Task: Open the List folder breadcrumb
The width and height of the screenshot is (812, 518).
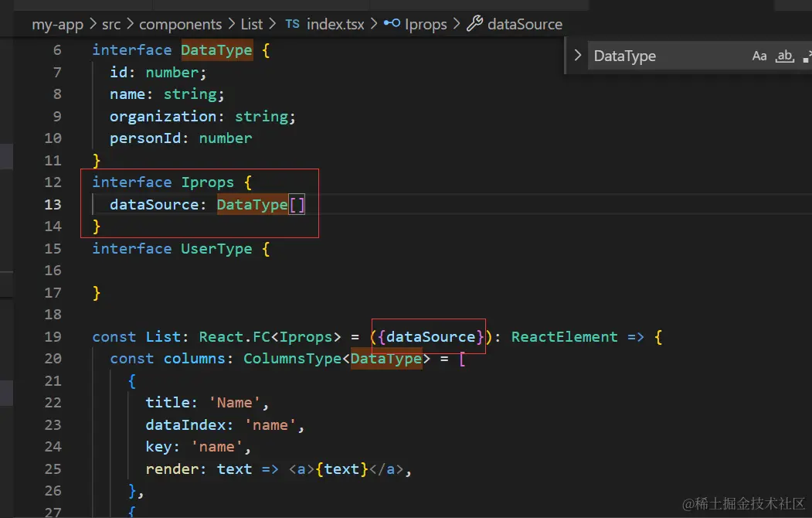Action: (252, 24)
